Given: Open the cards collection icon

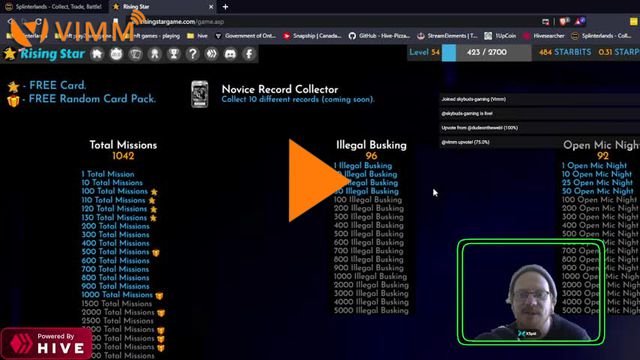Looking at the screenshot, I should point(136,54).
